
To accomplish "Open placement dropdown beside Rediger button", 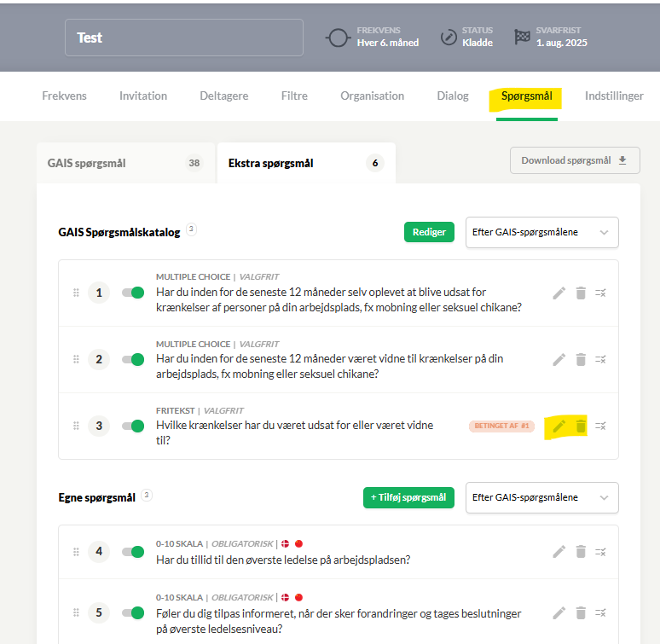I will (542, 232).
